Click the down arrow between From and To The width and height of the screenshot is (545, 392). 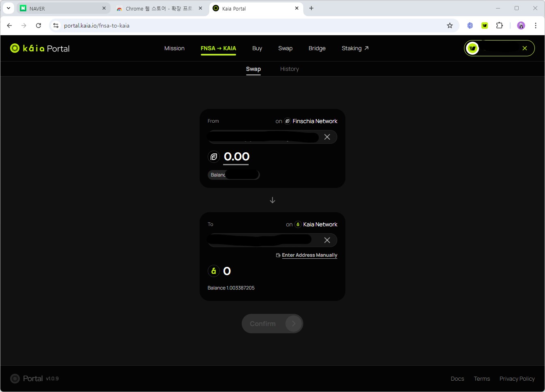point(272,200)
